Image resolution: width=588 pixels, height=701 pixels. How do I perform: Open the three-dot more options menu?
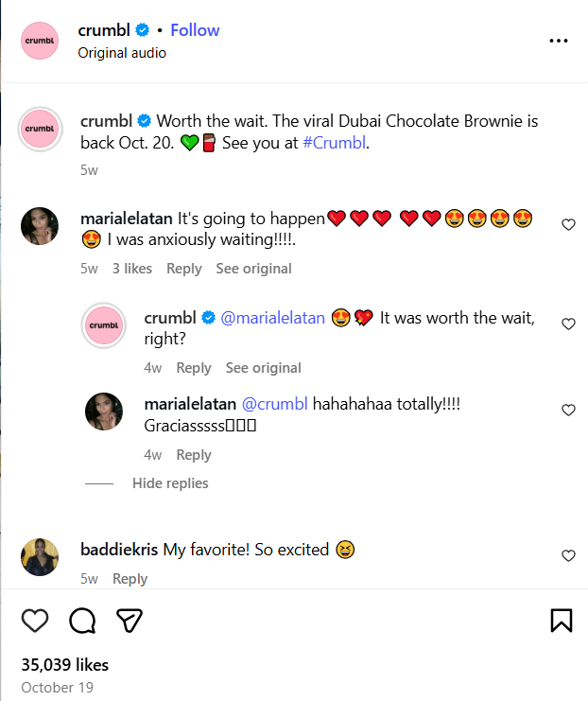559,42
